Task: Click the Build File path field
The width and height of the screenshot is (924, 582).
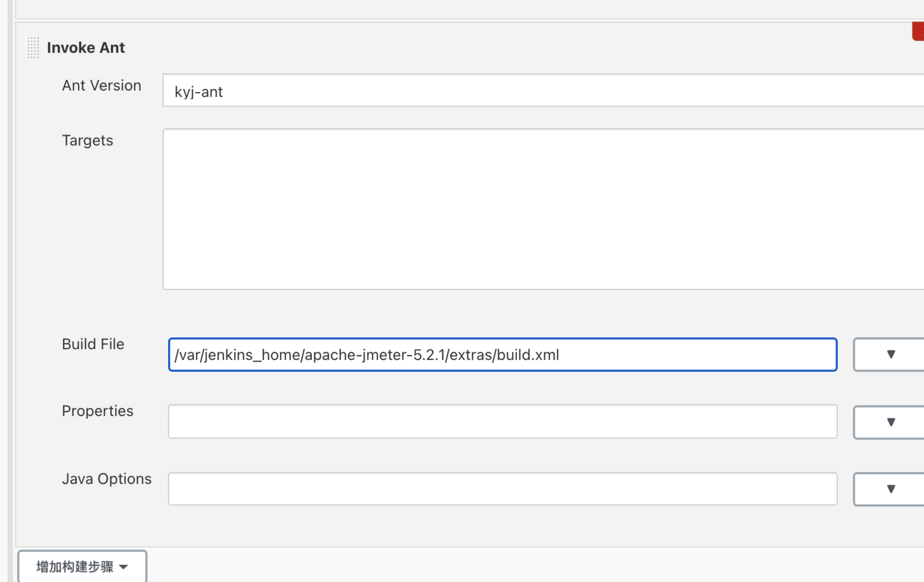Action: pos(503,354)
